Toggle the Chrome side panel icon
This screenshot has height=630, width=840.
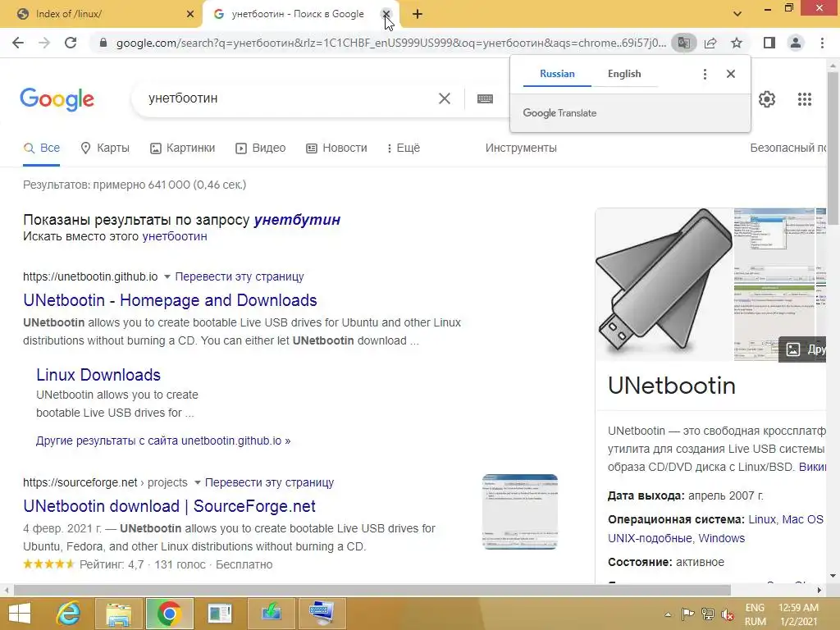click(x=769, y=43)
